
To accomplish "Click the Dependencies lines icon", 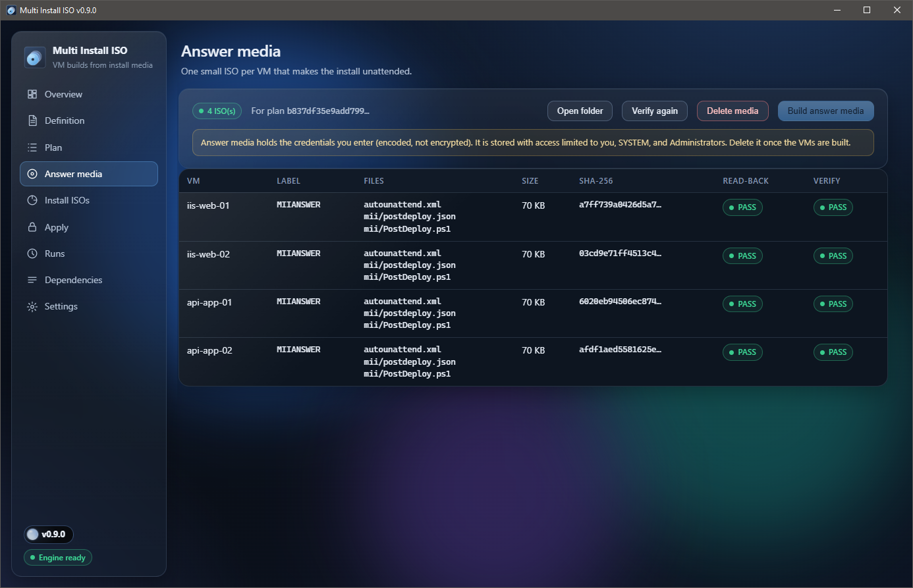I will click(32, 280).
